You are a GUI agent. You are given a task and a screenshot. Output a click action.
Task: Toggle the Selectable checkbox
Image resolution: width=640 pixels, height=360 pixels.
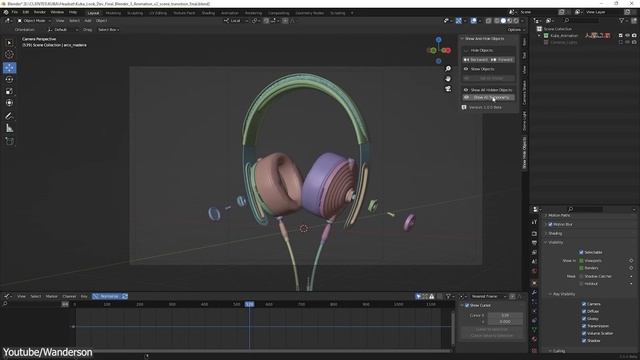[581, 252]
